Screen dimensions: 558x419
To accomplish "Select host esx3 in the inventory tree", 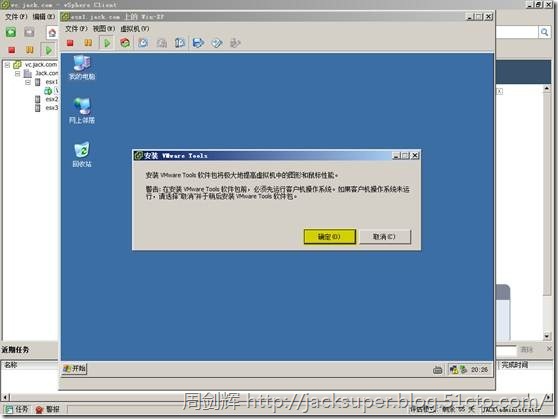I will pyautogui.click(x=51, y=108).
